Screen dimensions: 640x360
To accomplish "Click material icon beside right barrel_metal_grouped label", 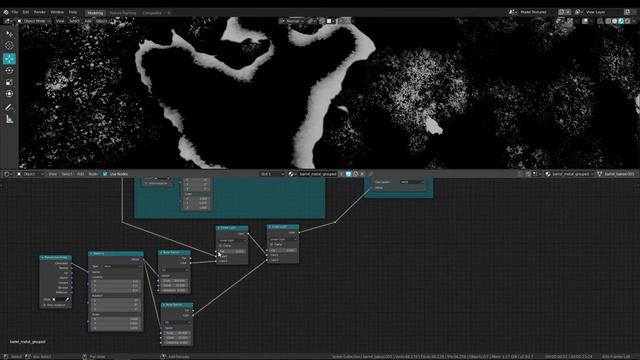I will click(x=548, y=174).
